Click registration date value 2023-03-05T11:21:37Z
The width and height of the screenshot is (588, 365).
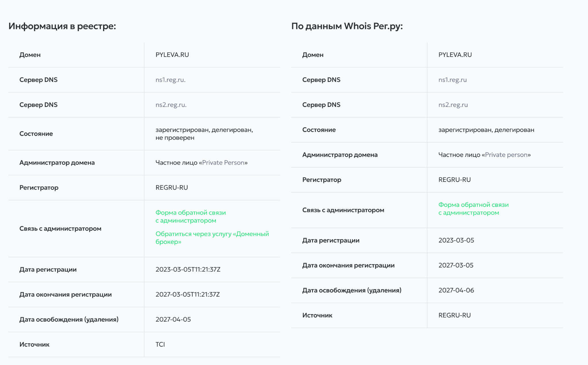coord(188,270)
